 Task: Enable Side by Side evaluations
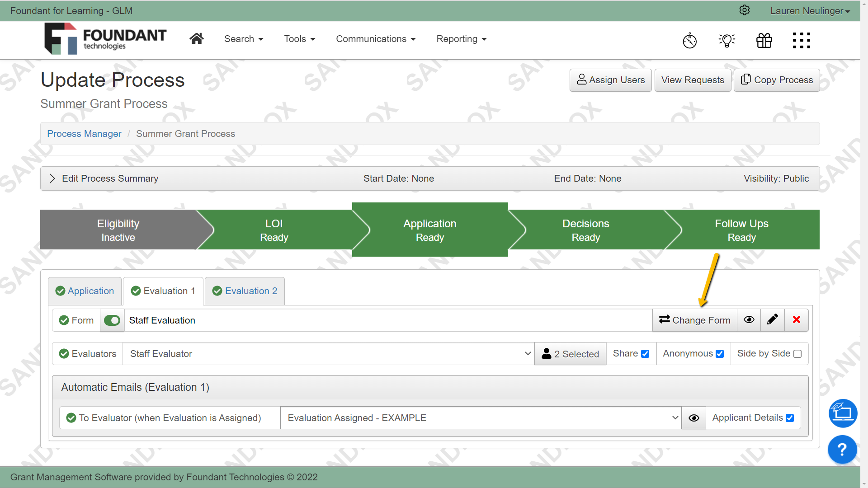pyautogui.click(x=797, y=353)
